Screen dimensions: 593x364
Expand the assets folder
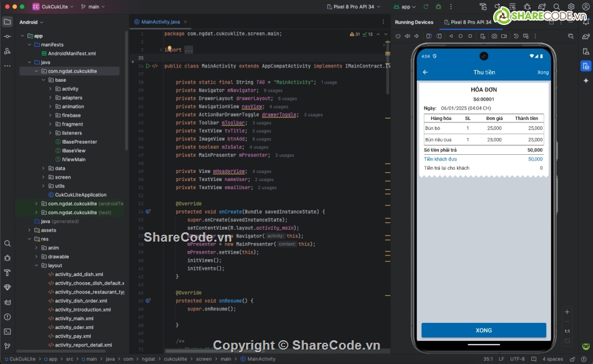(x=29, y=230)
